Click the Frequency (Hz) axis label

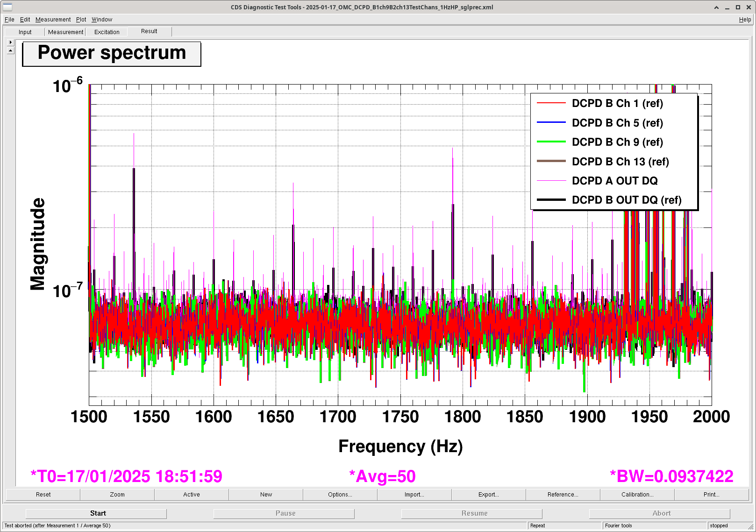pyautogui.click(x=400, y=447)
